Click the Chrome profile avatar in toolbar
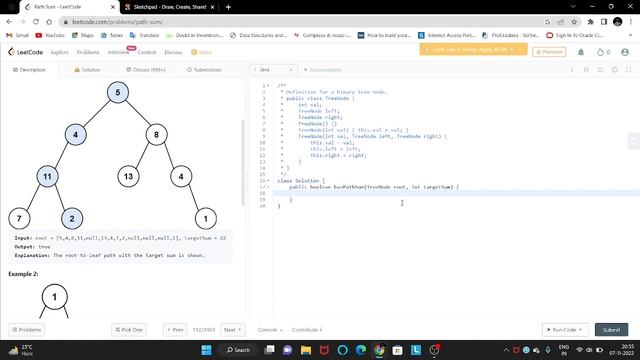Image resolution: width=640 pixels, height=360 pixels. click(x=618, y=22)
